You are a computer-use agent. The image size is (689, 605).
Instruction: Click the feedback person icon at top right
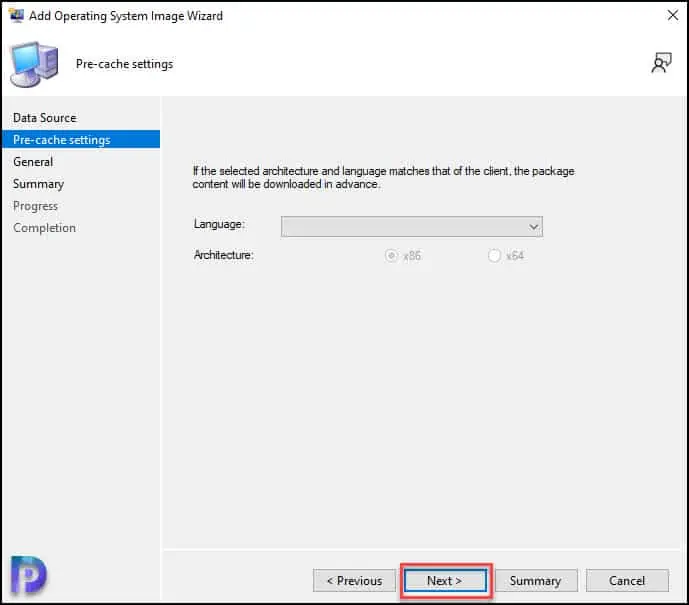tap(662, 63)
